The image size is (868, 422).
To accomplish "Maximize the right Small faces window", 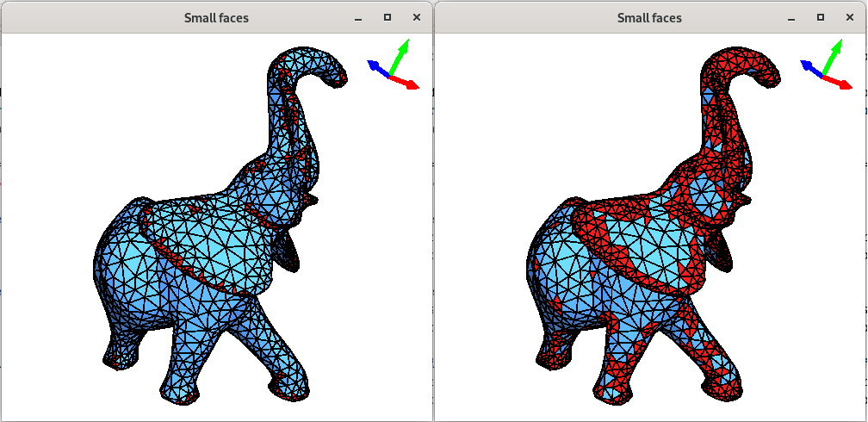I will click(821, 17).
